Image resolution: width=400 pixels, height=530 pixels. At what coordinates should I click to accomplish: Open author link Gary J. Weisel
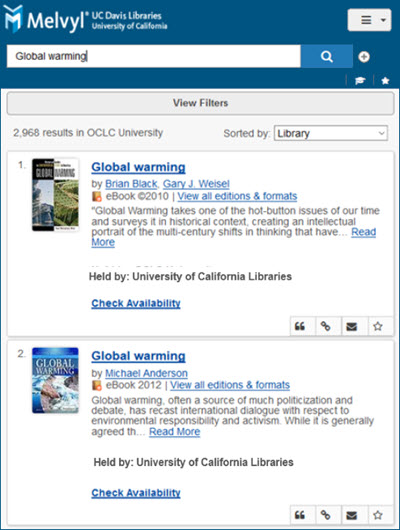(x=196, y=184)
